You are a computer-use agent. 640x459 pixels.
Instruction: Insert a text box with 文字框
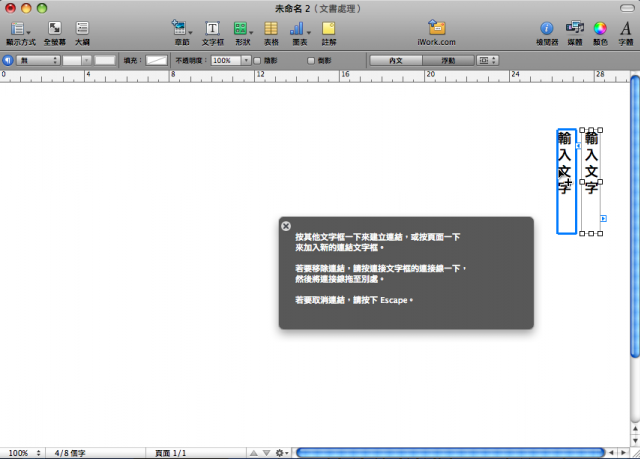212,29
